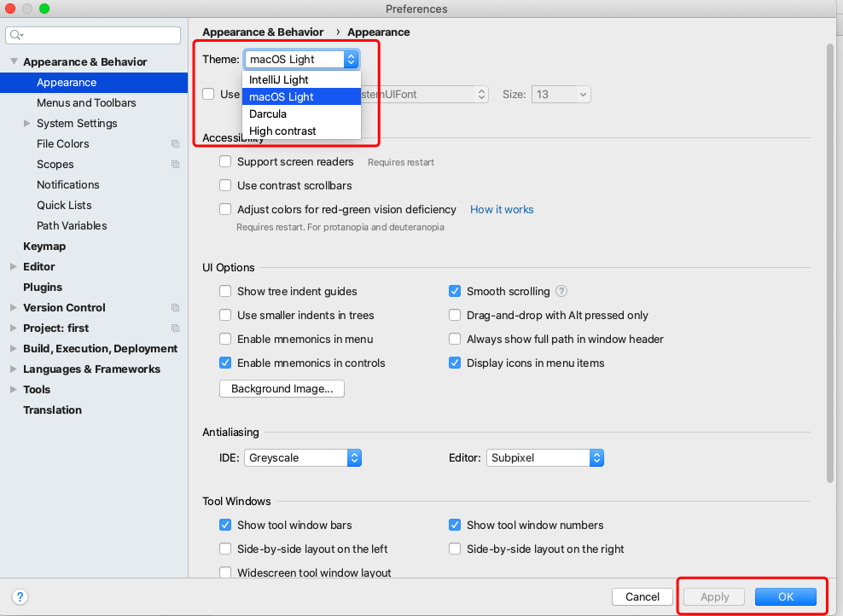This screenshot has width=843, height=616.
Task: Click the green maximize window button
Action: pyautogui.click(x=44, y=9)
